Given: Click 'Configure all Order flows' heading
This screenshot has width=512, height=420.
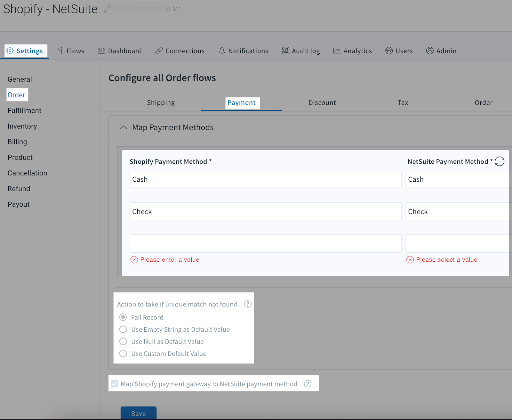Looking at the screenshot, I should pyautogui.click(x=162, y=78).
